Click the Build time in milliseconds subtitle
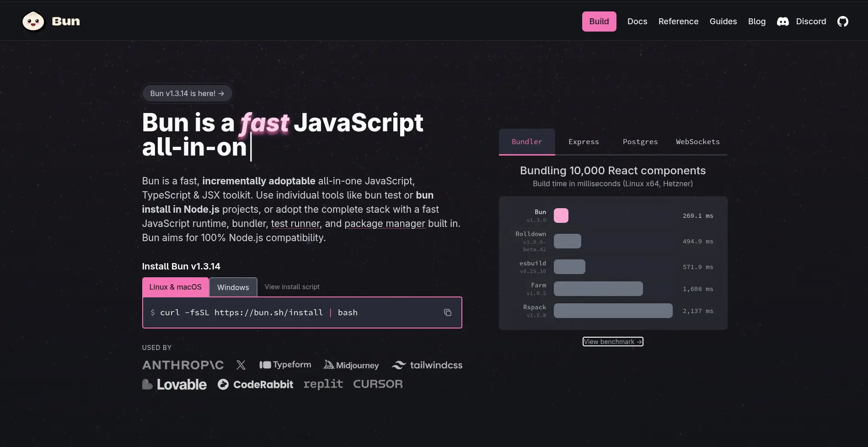The height and width of the screenshot is (447, 868). [613, 183]
